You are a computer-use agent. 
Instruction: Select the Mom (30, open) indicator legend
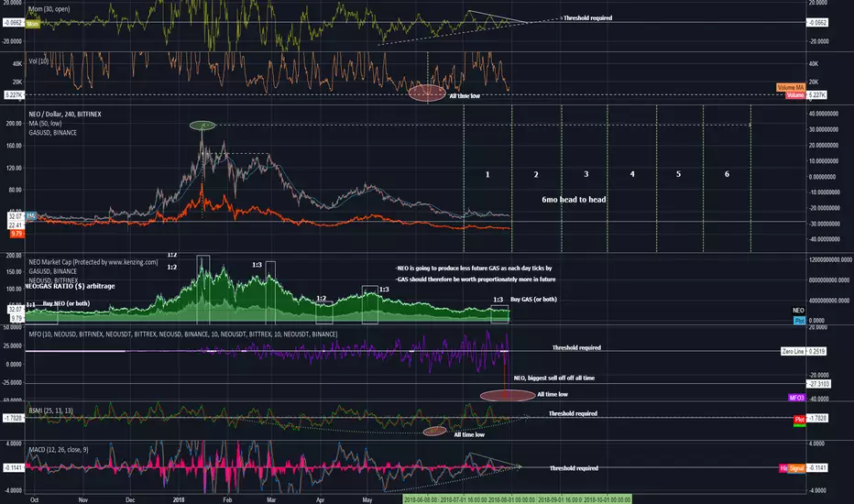[49, 9]
